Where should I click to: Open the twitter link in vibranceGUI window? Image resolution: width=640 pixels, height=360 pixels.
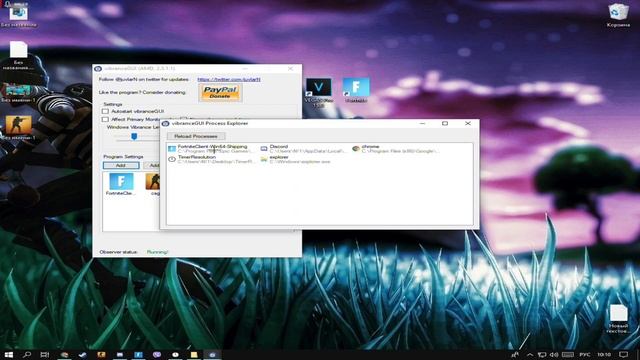point(229,80)
